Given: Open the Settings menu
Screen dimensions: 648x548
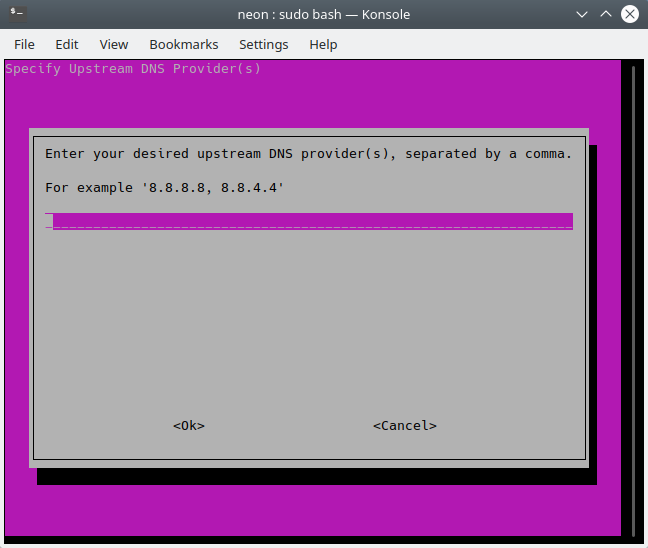Looking at the screenshot, I should [263, 44].
